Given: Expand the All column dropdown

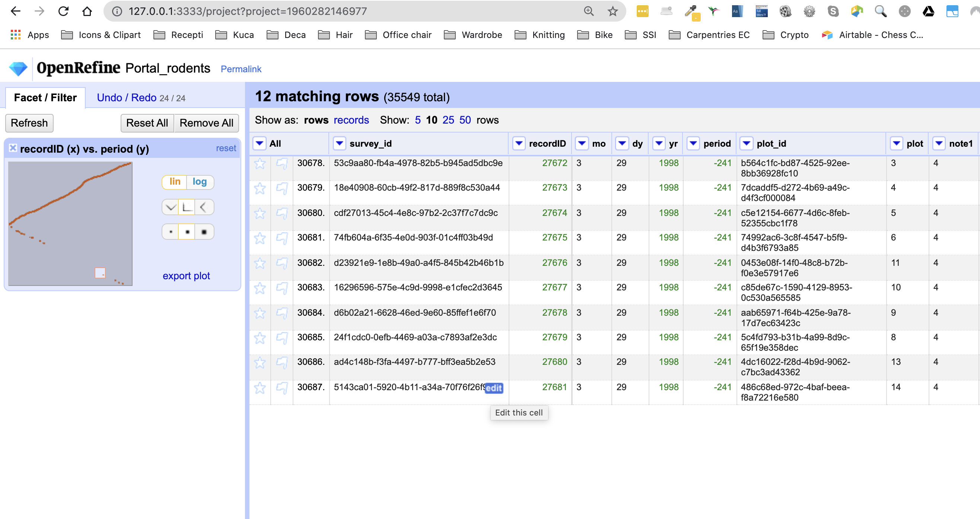Looking at the screenshot, I should tap(260, 143).
